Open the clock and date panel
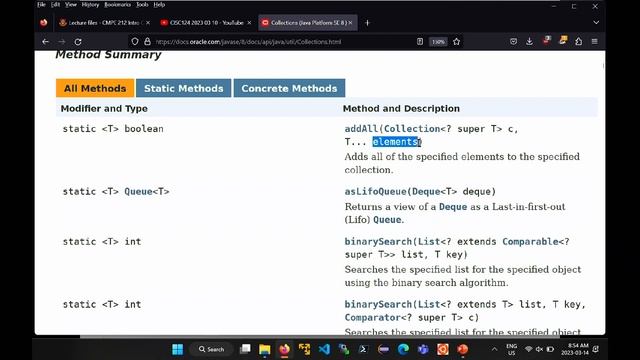This screenshot has width=640, height=360. pos(575,349)
